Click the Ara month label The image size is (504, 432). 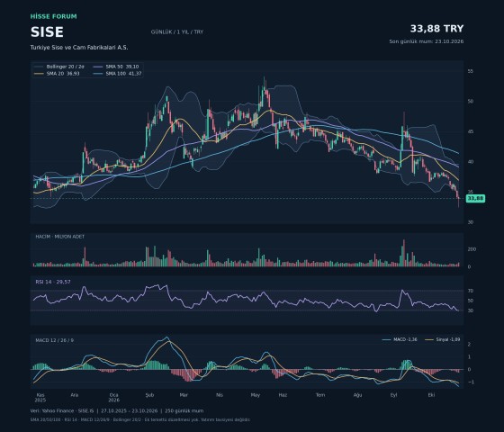74,395
